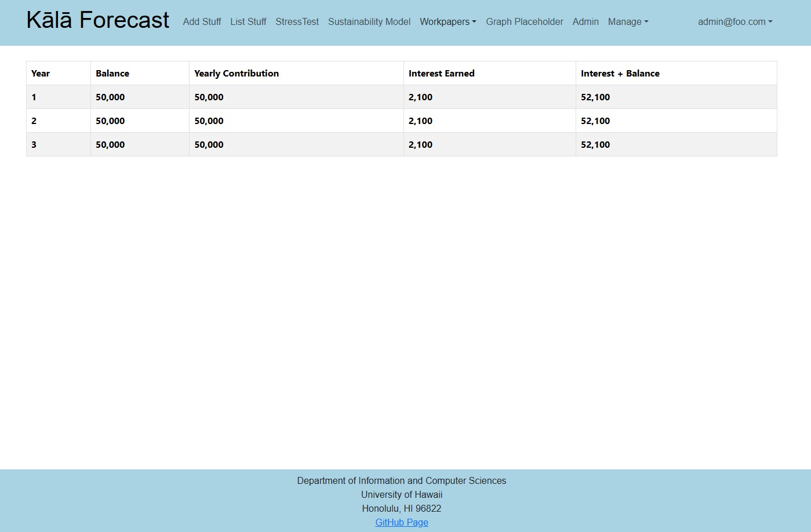This screenshot has height=532, width=811.
Task: Click the Kālā Forecast brand logo
Action: pyautogui.click(x=97, y=20)
